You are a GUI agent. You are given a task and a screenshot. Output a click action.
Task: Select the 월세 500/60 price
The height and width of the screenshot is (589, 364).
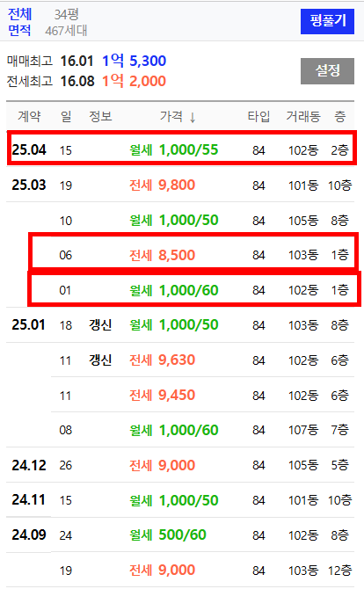[168, 534]
